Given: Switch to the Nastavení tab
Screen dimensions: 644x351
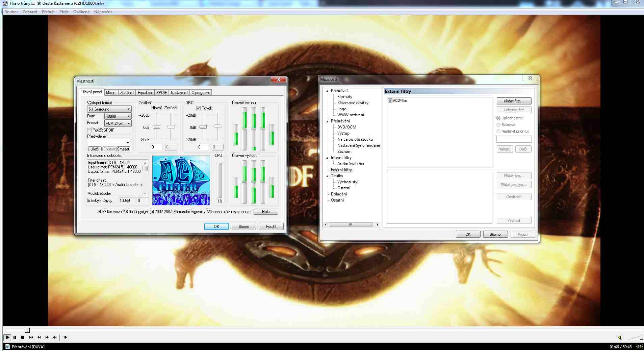Looking at the screenshot, I should pos(179,93).
